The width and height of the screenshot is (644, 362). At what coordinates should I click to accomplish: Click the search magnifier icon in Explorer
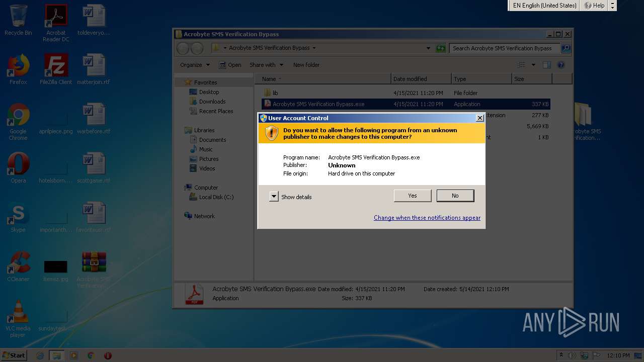point(566,48)
